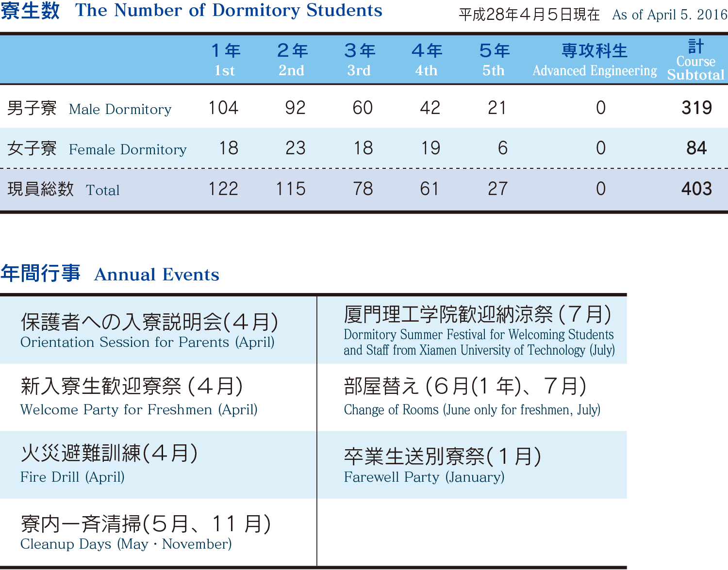Screen dimensions: 728x570
Task: Select 'Fire Drill (April)' event
Action: click(72, 477)
